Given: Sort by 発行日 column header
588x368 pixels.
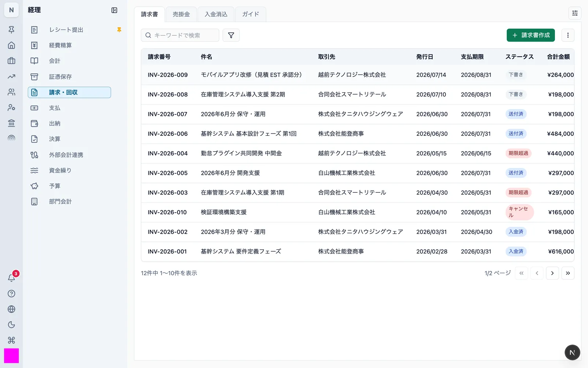Looking at the screenshot, I should pos(425,57).
